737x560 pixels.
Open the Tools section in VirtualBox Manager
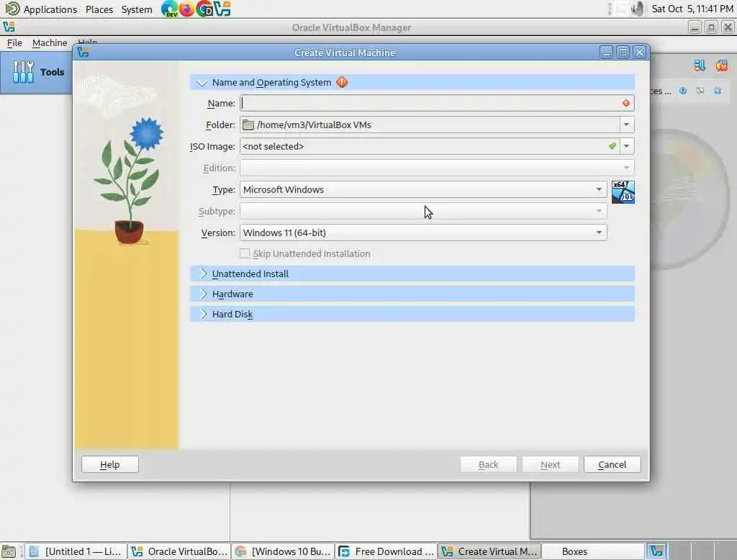(37, 72)
